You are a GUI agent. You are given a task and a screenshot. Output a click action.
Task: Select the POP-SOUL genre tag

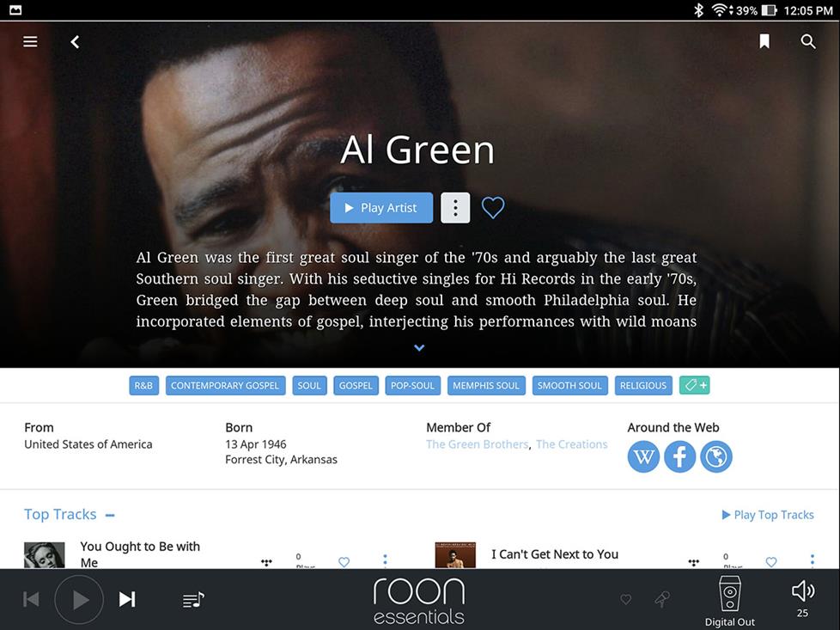(412, 386)
